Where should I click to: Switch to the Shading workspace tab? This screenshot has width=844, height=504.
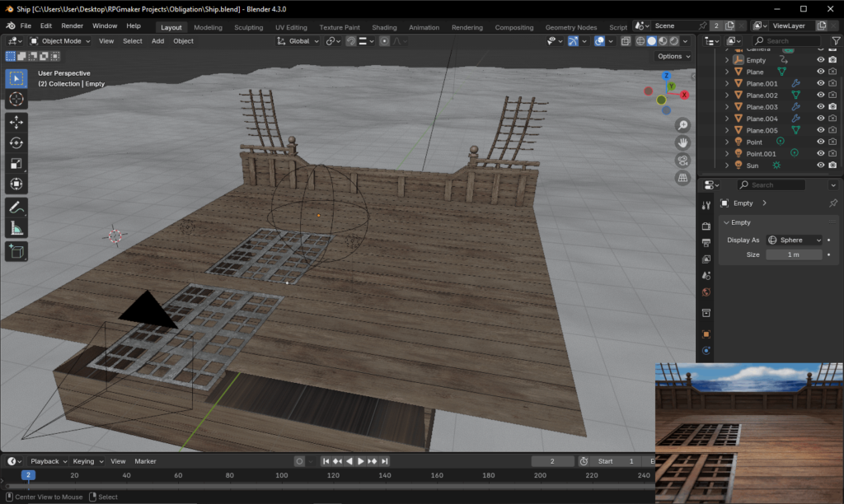(x=384, y=27)
